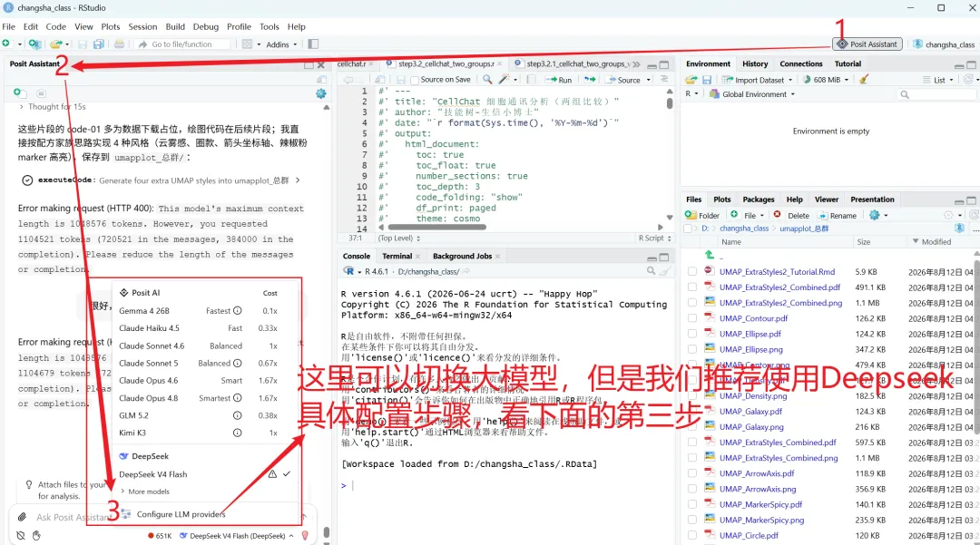Click the Rename button in the Files pane
This screenshot has width=980, height=545.
pos(838,216)
